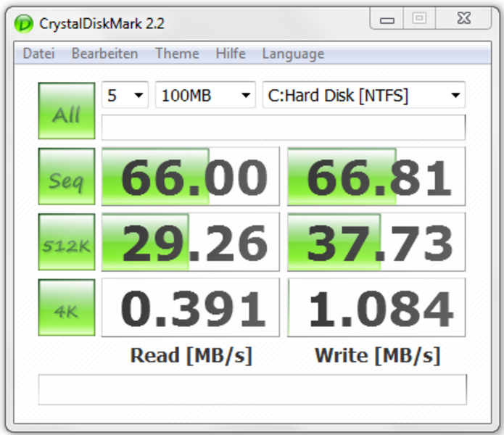
Task: Click the 4K read result 0.391
Action: tap(191, 307)
